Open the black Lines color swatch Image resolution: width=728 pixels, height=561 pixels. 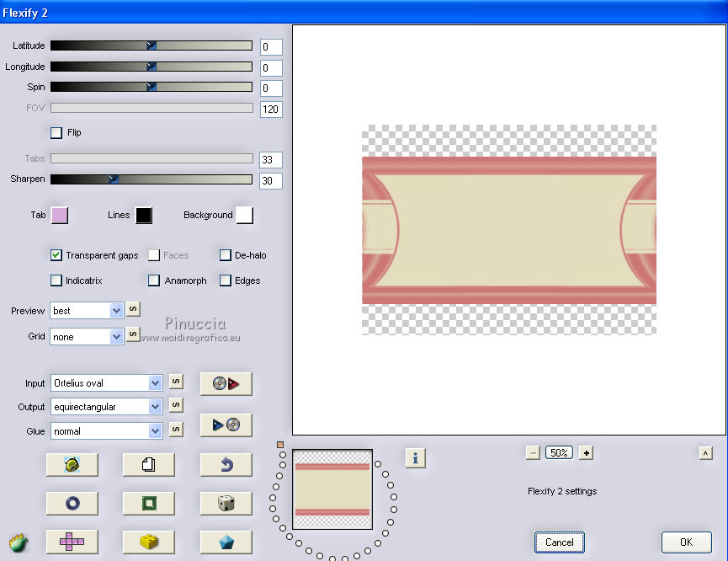144,215
